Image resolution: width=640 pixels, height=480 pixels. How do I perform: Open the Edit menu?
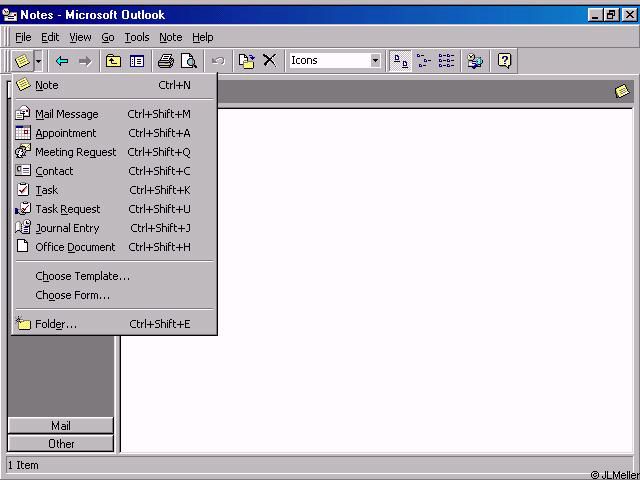(x=50, y=38)
